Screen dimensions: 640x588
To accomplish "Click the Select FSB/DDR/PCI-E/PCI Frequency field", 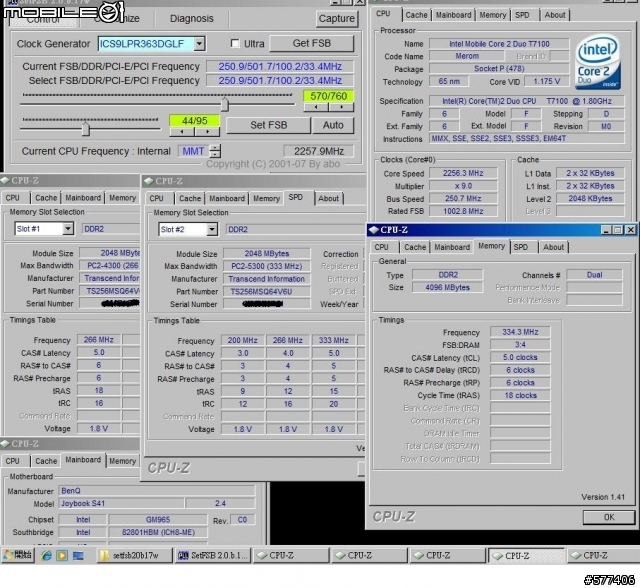I will (x=280, y=80).
